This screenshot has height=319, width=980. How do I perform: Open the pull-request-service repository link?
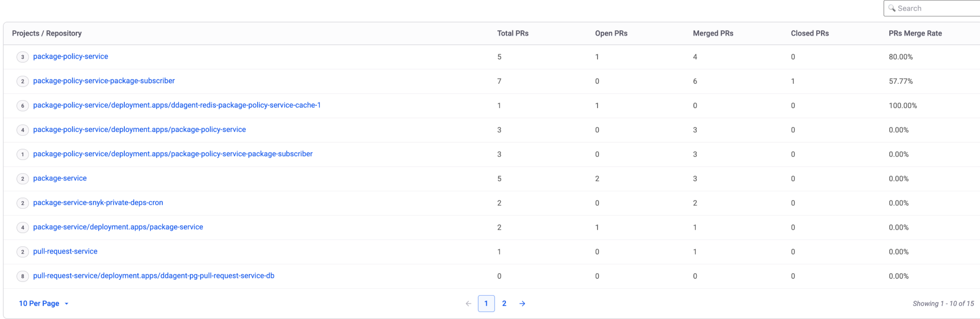[x=65, y=252]
